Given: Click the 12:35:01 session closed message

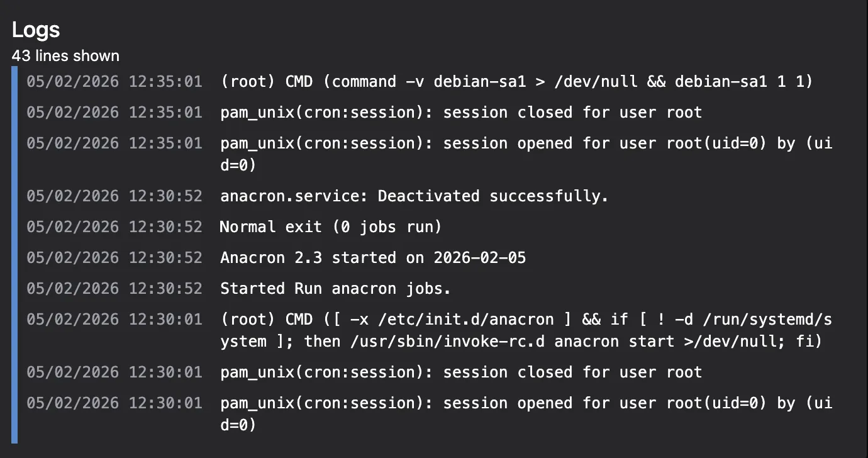Looking at the screenshot, I should point(460,113).
